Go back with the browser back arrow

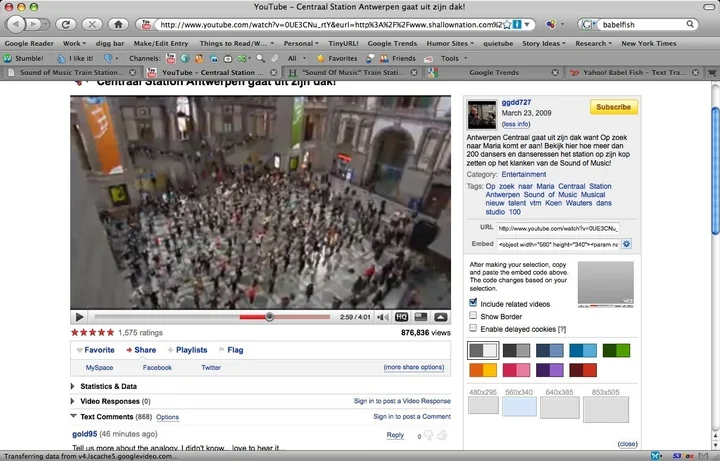(x=16, y=24)
